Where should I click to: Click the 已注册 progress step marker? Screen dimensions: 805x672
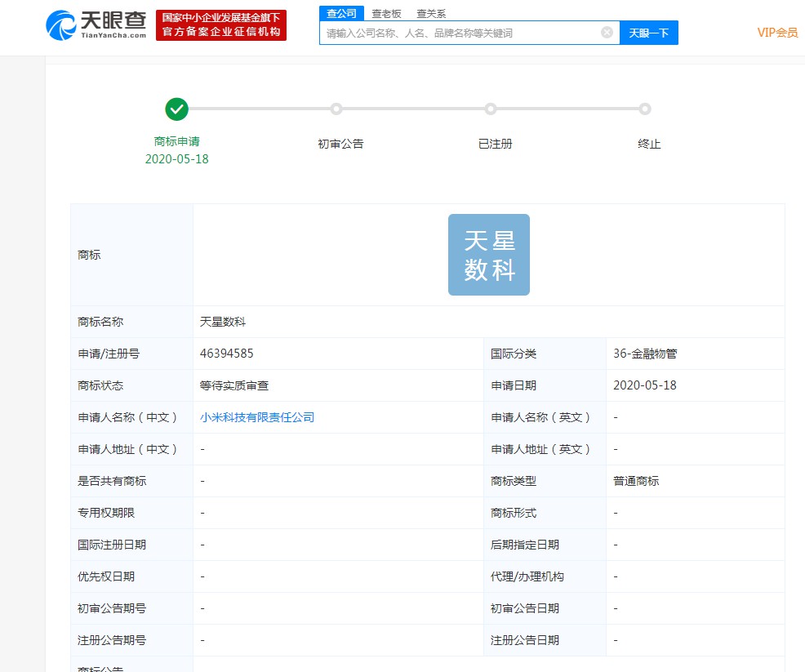tap(491, 109)
